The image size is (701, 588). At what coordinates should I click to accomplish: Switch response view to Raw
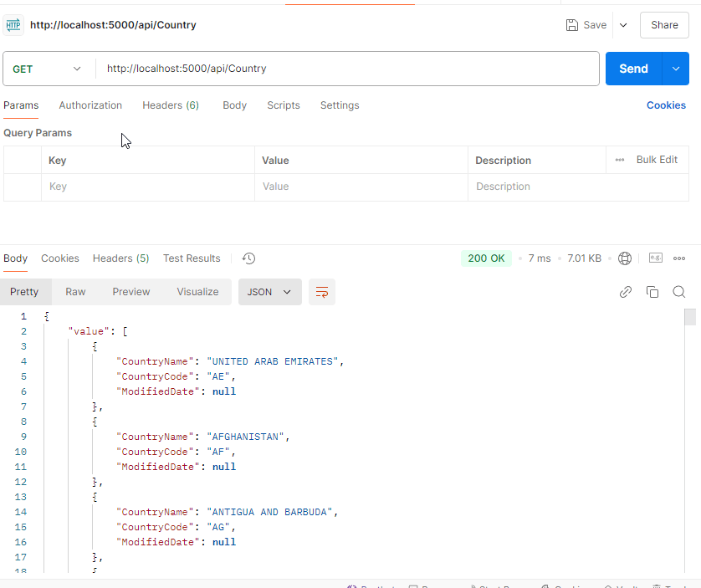pos(75,292)
